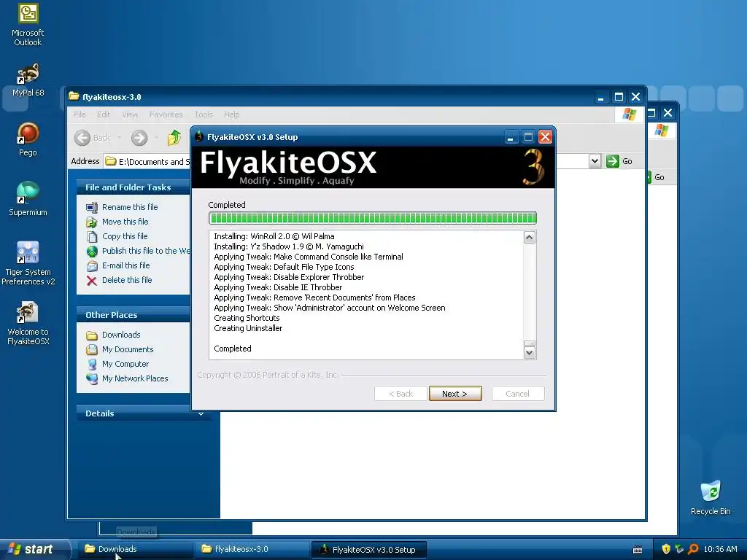747x560 pixels.
Task: Click the taskbar clock showing 10:36 AM
Action: [720, 550]
